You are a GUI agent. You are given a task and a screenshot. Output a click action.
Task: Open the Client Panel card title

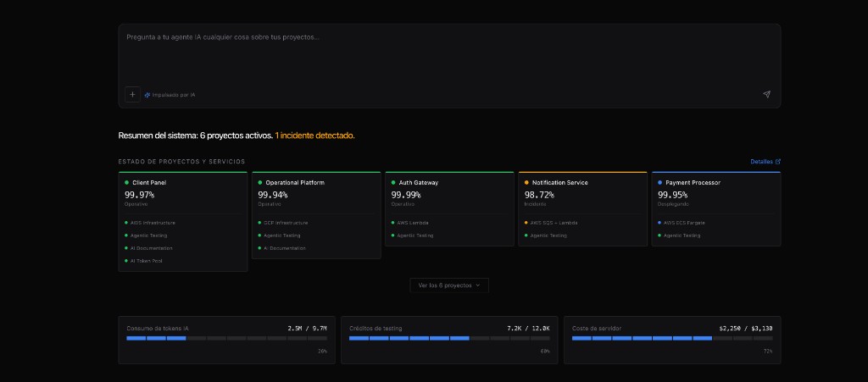click(x=149, y=182)
